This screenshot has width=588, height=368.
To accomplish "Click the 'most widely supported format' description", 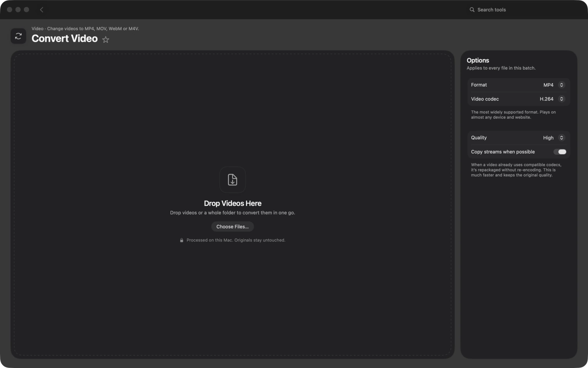I will [x=513, y=115].
